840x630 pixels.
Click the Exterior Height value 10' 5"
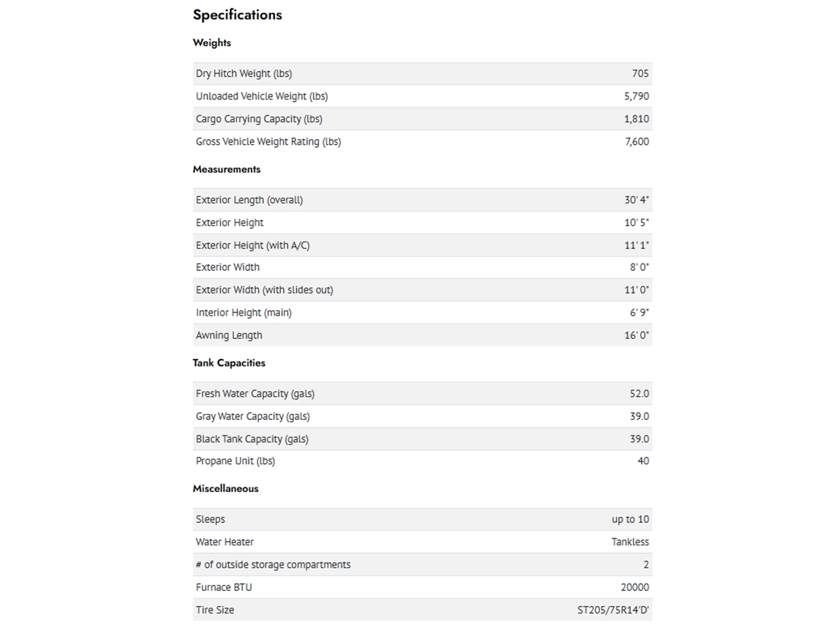pos(637,223)
